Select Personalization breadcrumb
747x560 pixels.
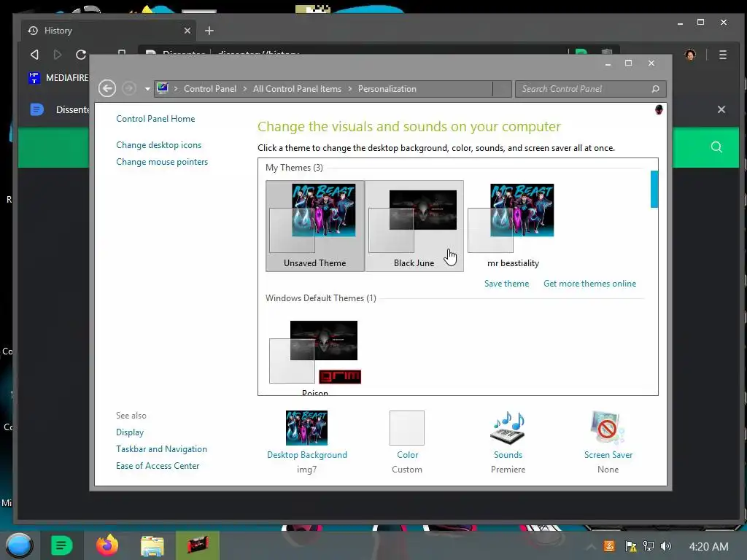tap(387, 89)
